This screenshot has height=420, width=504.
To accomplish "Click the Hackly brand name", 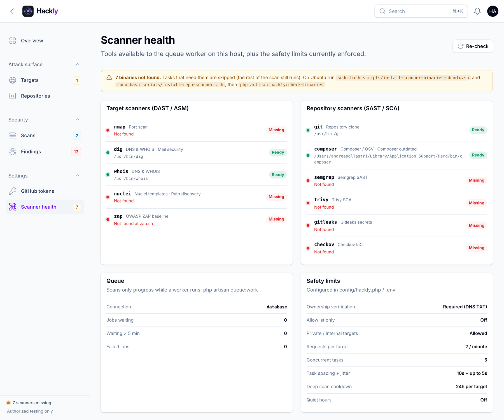I will point(47,11).
